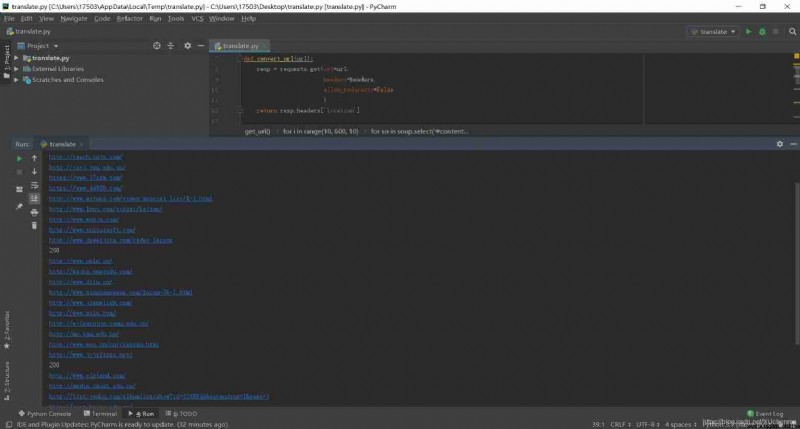Toggle the Structure tool window button
Image resolution: width=800 pixels, height=429 pixels.
7,381
